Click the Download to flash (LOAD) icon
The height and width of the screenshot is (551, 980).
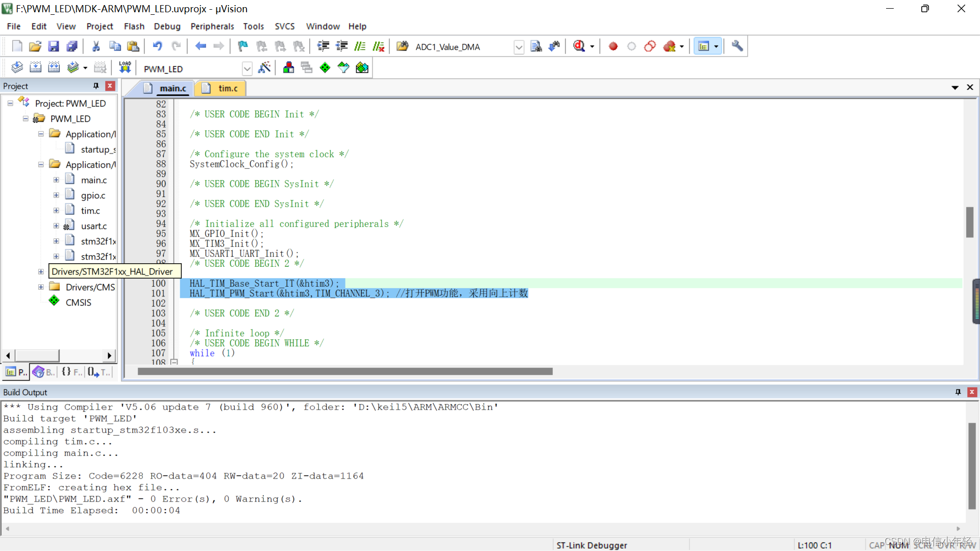(x=125, y=68)
